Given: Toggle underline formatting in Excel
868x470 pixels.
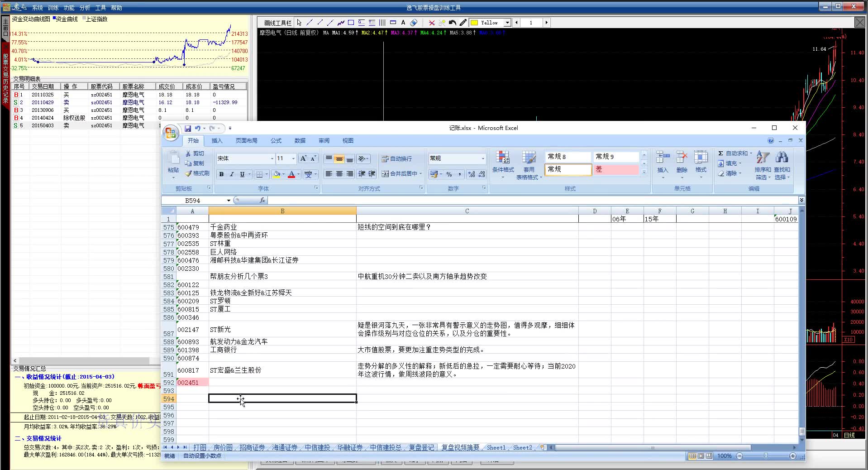Looking at the screenshot, I should 242,174.
